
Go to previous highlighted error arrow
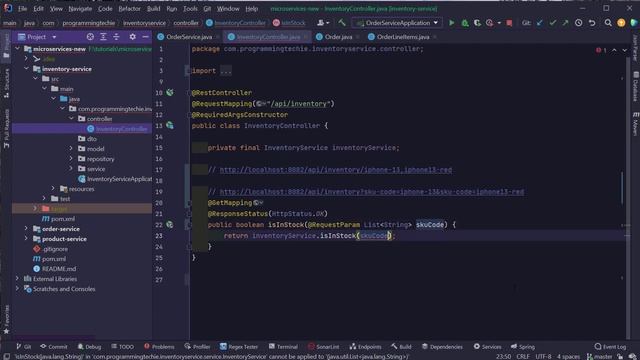pos(614,50)
